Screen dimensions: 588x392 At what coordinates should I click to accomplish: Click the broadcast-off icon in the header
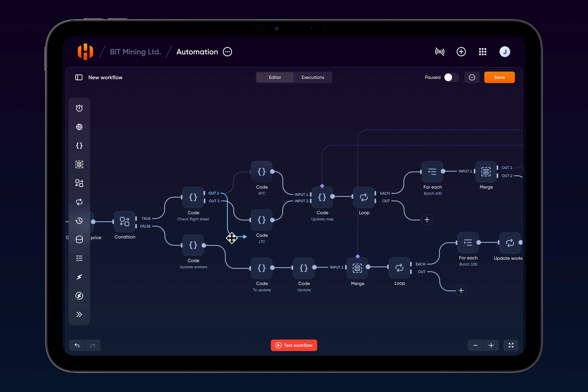point(439,52)
